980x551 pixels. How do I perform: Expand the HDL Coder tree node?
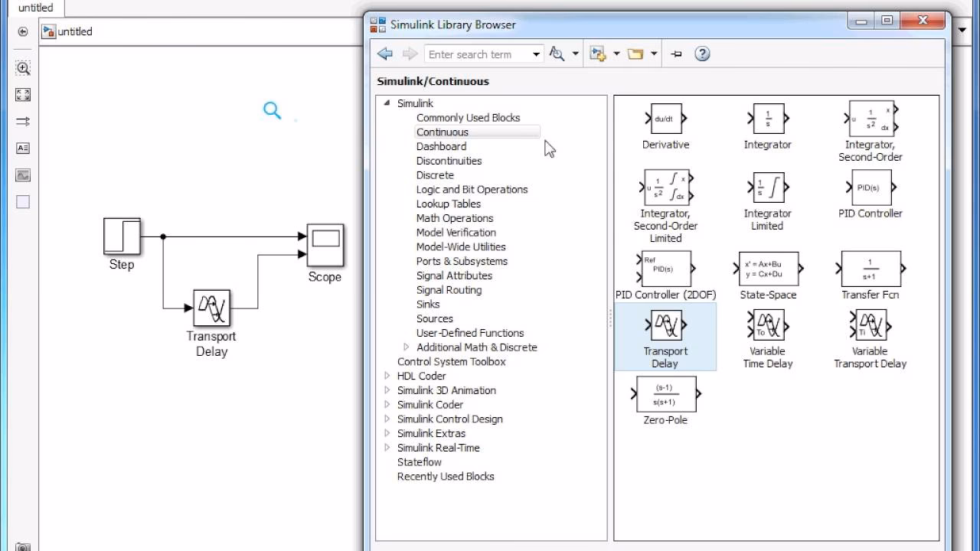click(x=386, y=376)
